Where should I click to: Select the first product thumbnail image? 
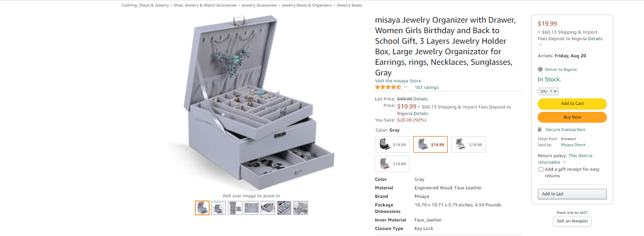point(202,208)
